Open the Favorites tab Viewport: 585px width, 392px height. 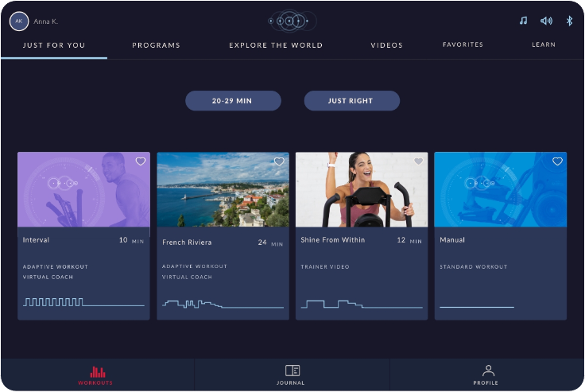463,45
